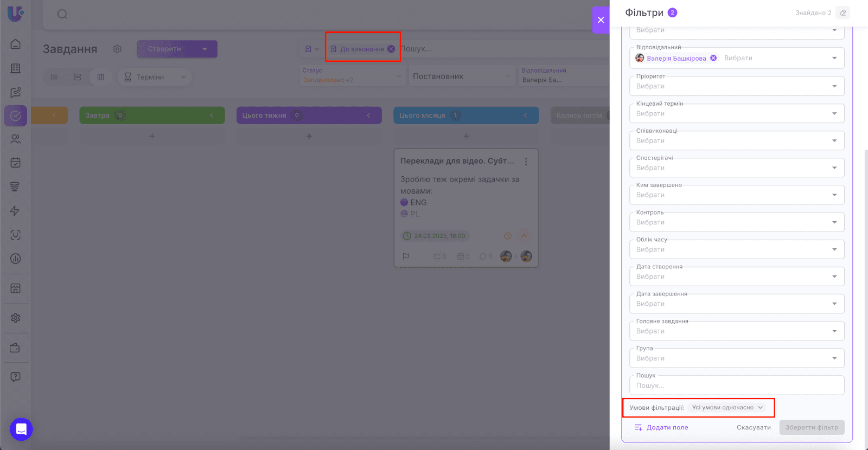Open the Home icon in the sidebar

16,44
